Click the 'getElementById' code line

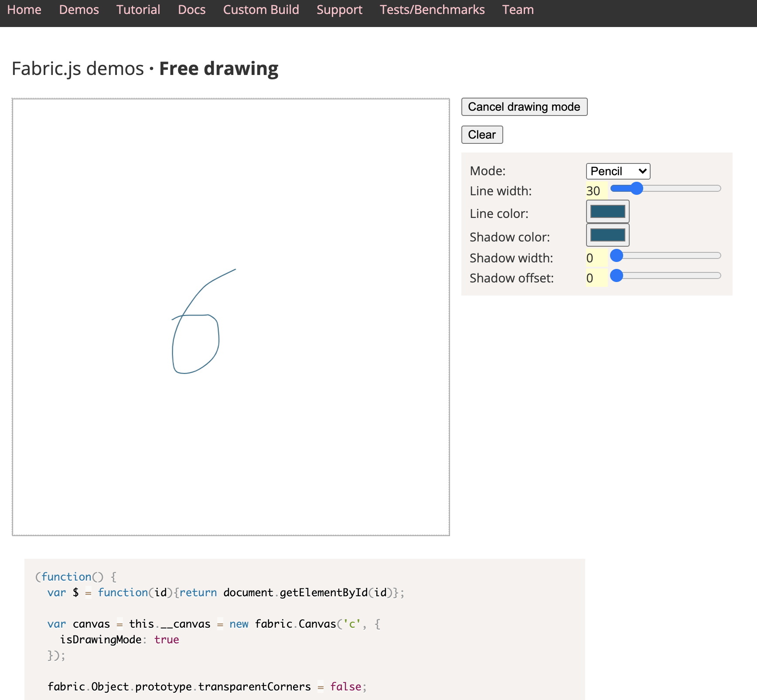tap(226, 592)
